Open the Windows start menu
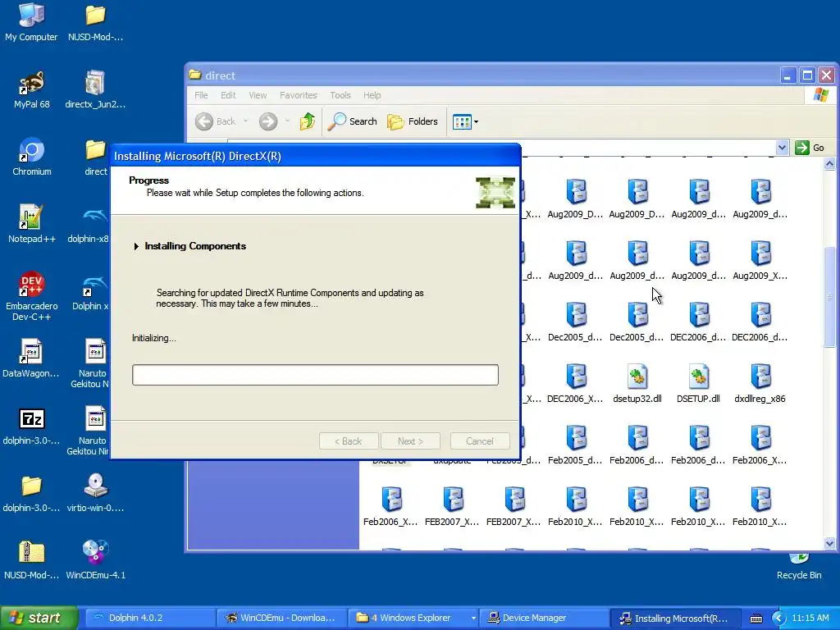Image resolution: width=840 pixels, height=630 pixels. click(x=38, y=619)
